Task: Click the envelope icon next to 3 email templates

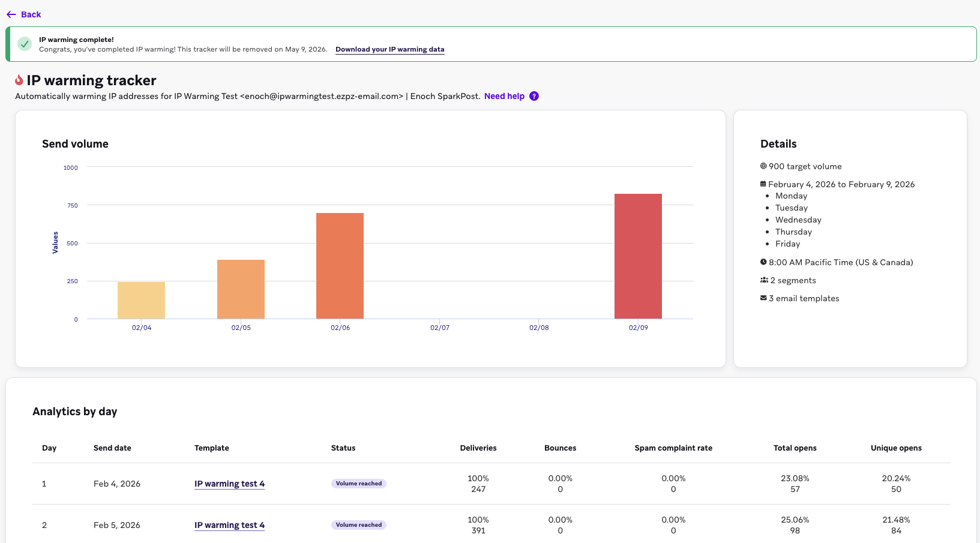Action: click(x=763, y=298)
